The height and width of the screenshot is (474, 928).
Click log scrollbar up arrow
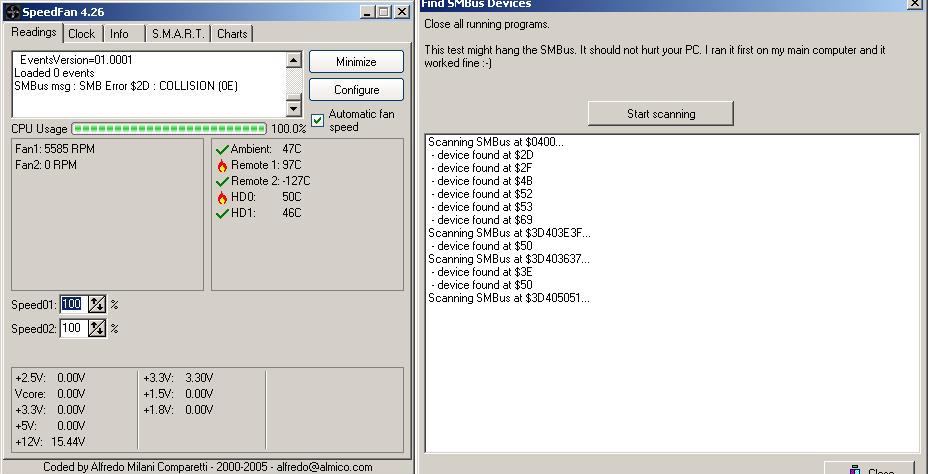coord(294,59)
